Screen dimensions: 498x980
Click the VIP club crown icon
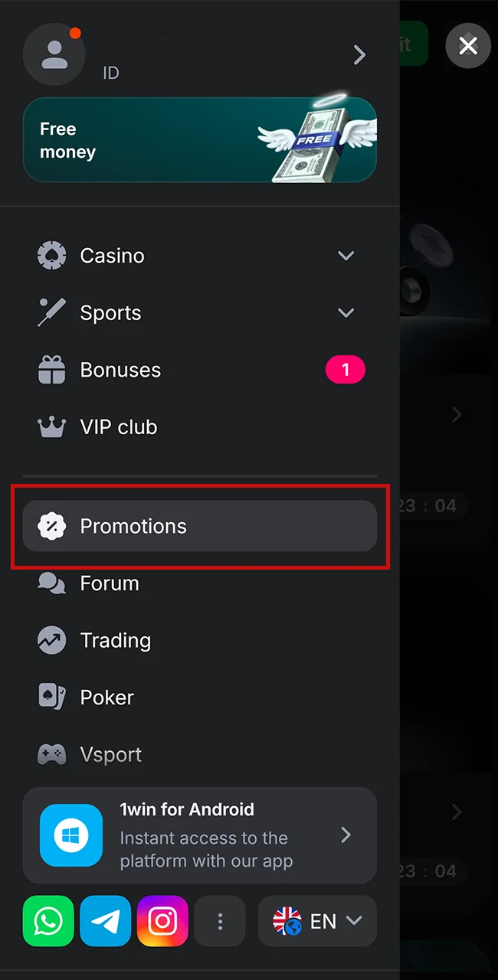pyautogui.click(x=51, y=426)
